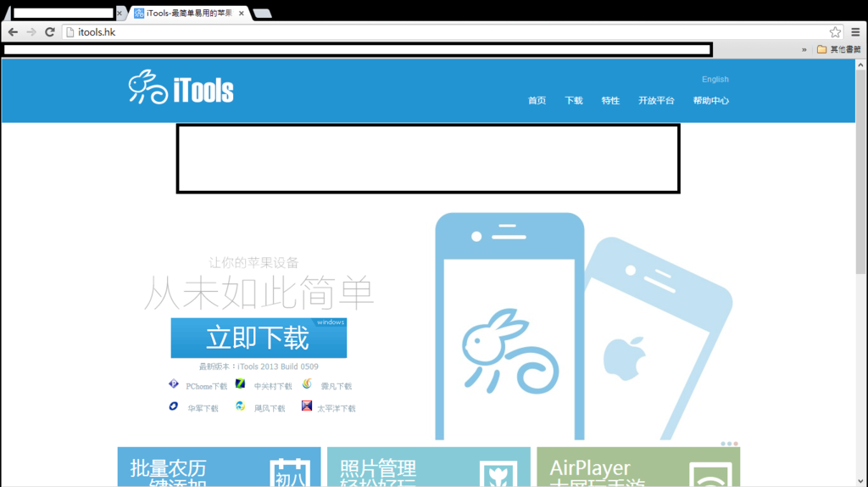Image resolution: width=868 pixels, height=487 pixels.
Task: Click the flower icon on 照片管理 tile
Action: pos(498,473)
